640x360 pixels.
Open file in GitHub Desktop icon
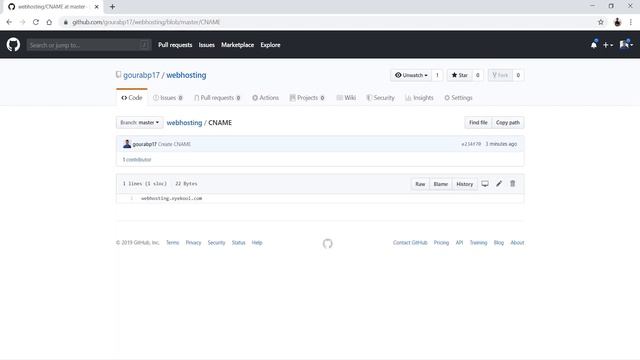click(485, 184)
